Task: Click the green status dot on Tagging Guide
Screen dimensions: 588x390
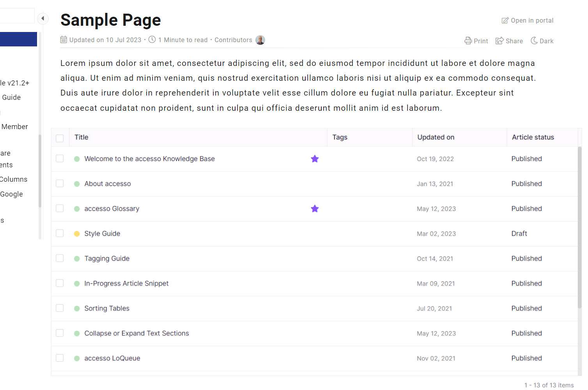Action: 77,259
